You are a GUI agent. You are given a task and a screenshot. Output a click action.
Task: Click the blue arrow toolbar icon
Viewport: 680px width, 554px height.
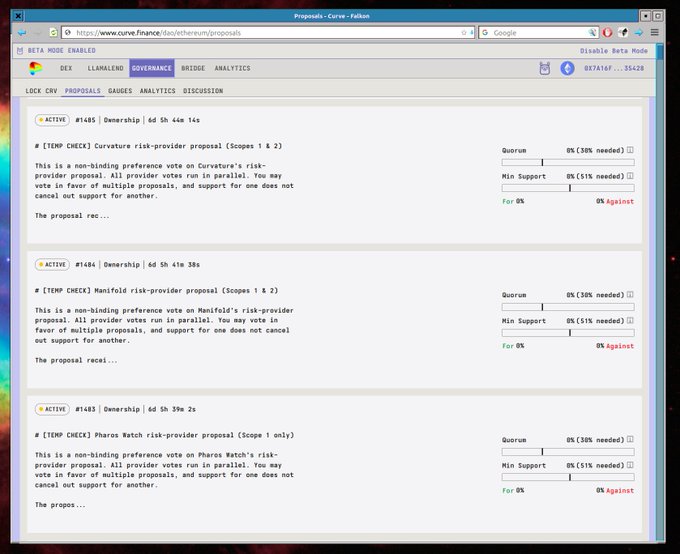coord(639,33)
